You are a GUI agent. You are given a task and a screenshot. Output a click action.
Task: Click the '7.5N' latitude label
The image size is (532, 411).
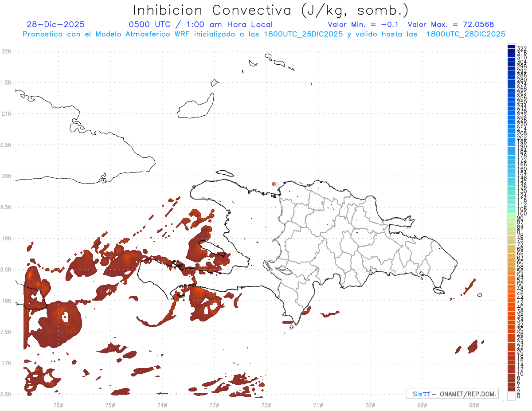pyautogui.click(x=7, y=332)
